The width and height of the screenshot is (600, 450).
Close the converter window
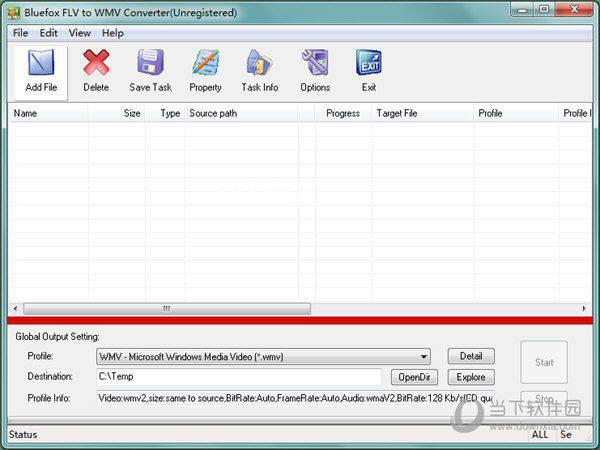tap(574, 10)
